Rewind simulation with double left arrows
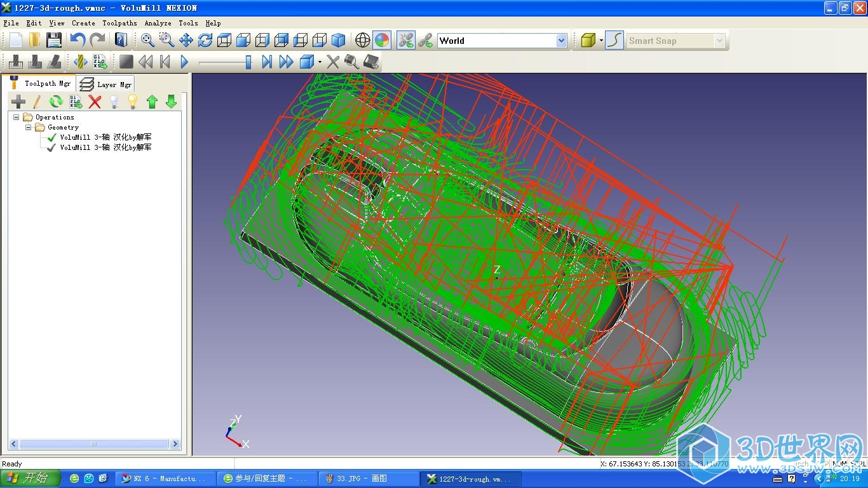868x488 pixels. [146, 62]
